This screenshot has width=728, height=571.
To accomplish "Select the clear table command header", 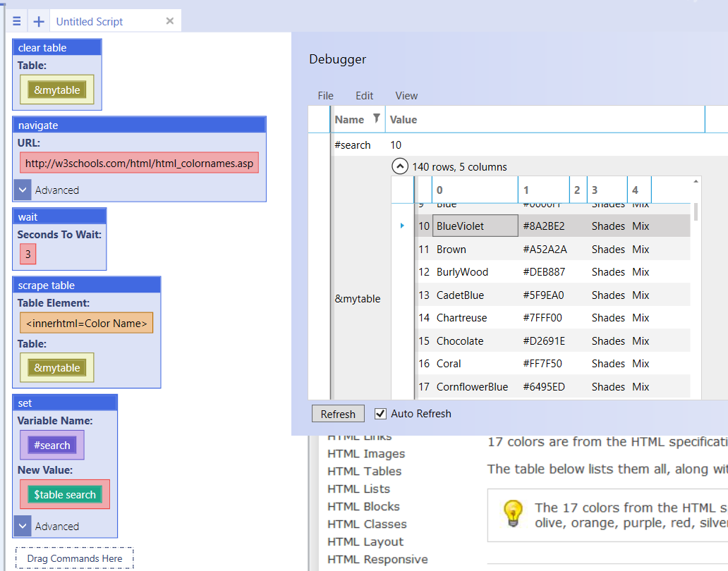I will coord(57,47).
